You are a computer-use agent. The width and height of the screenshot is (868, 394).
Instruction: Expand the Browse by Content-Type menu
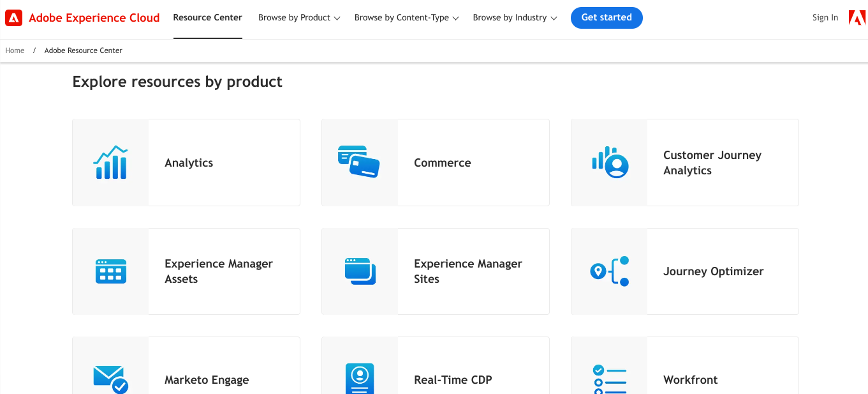[407, 18]
